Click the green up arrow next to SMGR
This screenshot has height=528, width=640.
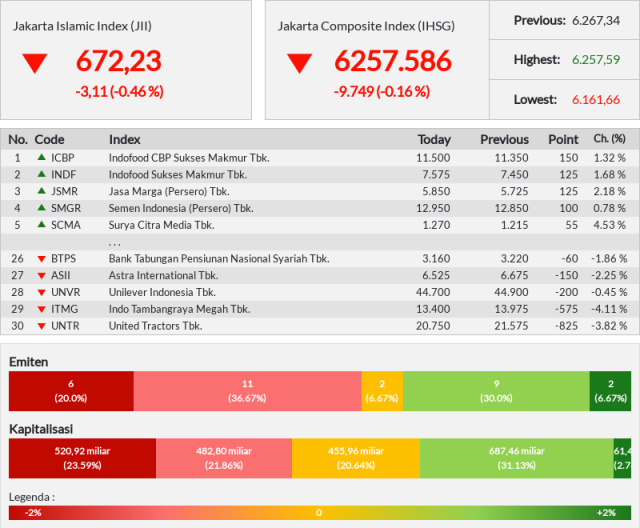(x=41, y=208)
